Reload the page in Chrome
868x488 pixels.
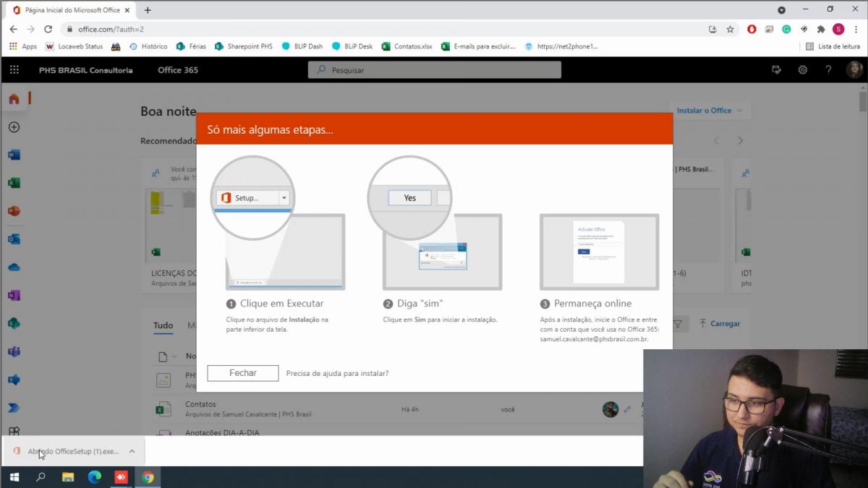pos(48,30)
